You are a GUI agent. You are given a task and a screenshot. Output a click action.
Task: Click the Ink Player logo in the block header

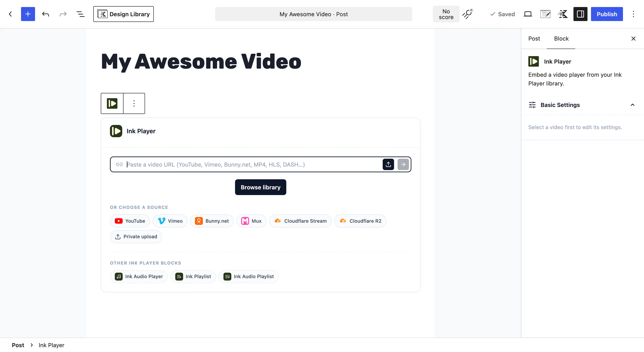[116, 131]
